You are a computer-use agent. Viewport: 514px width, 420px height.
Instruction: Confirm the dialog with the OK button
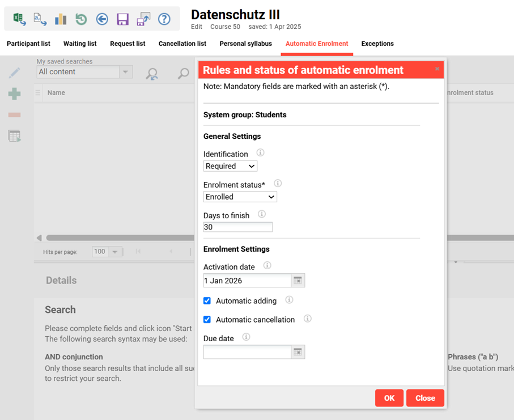tap(389, 398)
